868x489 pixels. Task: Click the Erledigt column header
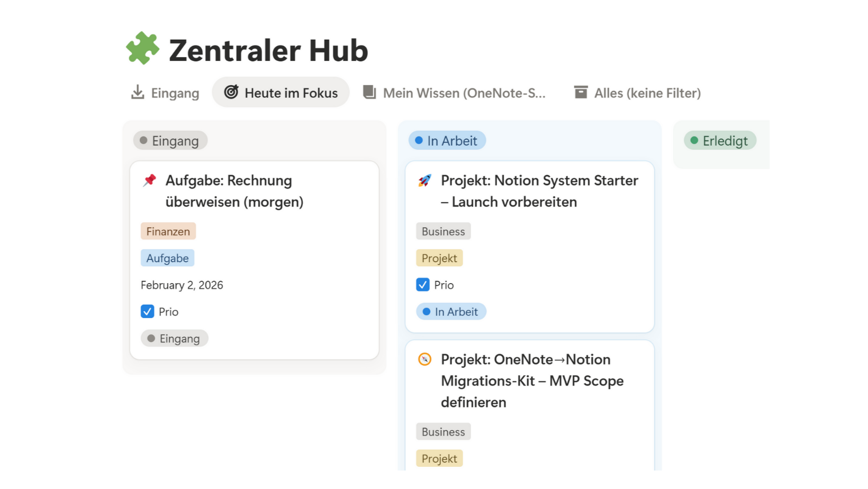point(720,141)
